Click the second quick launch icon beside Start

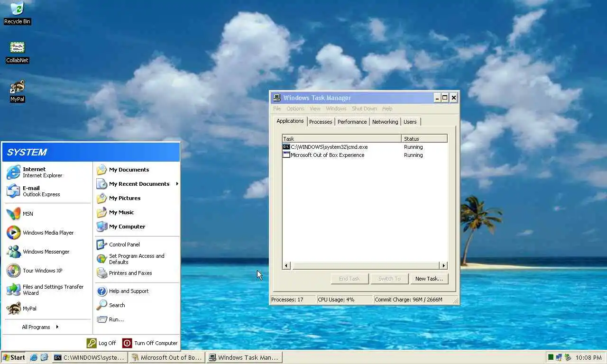point(44,357)
